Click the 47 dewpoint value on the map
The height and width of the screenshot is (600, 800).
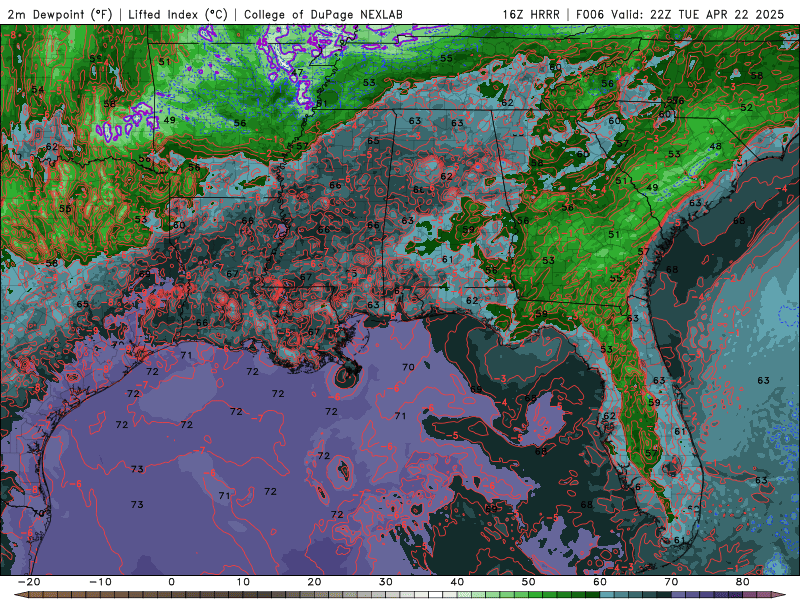click(x=297, y=72)
